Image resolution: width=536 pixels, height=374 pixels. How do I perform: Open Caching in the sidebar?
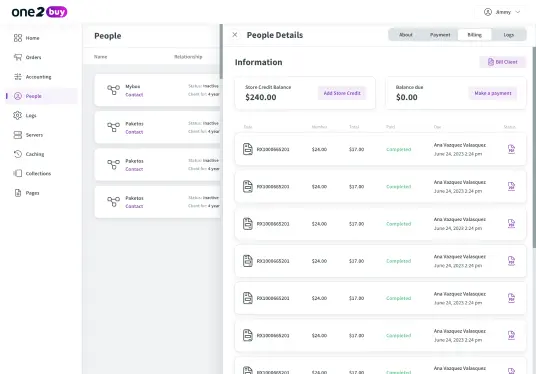click(x=29, y=154)
